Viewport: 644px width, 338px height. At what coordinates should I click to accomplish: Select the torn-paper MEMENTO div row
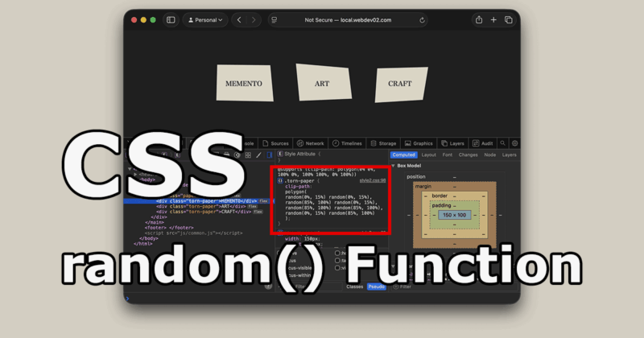pos(199,201)
